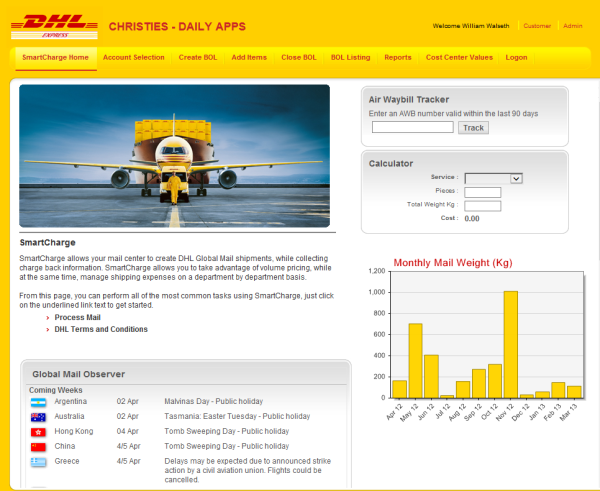Open the Service dropdown in Calculator

[493, 178]
